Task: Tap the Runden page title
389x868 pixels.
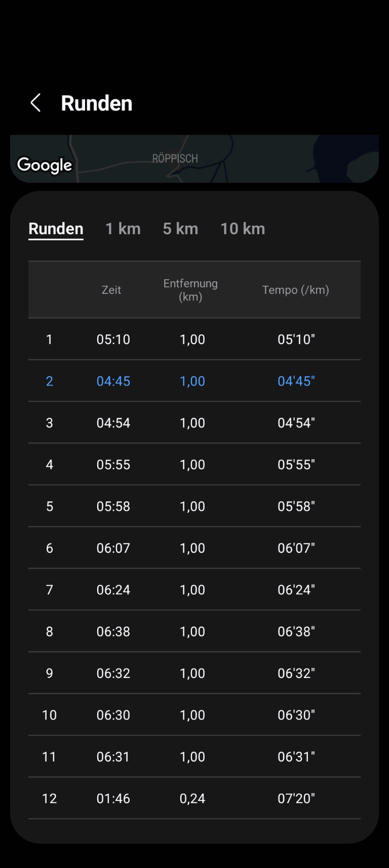Action: tap(97, 103)
